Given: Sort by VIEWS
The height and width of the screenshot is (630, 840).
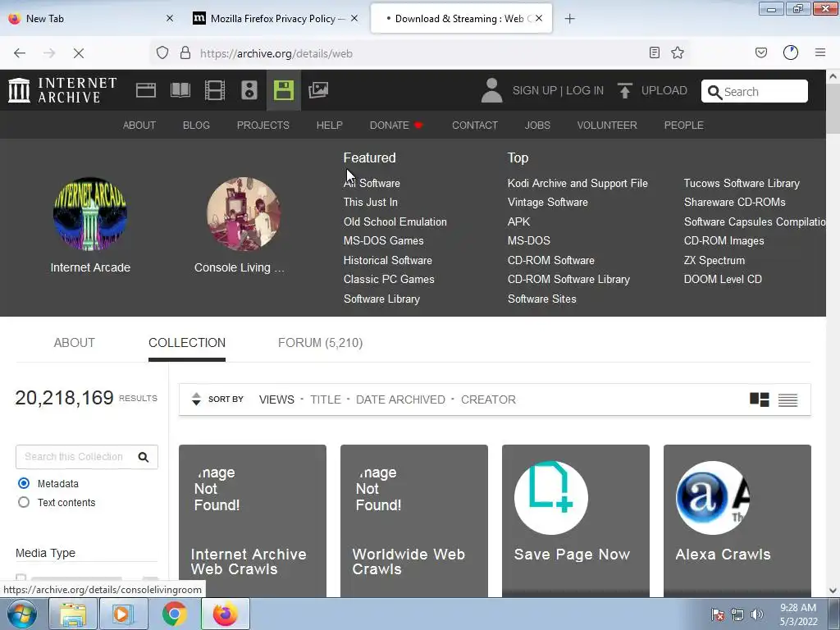Looking at the screenshot, I should click(276, 399).
